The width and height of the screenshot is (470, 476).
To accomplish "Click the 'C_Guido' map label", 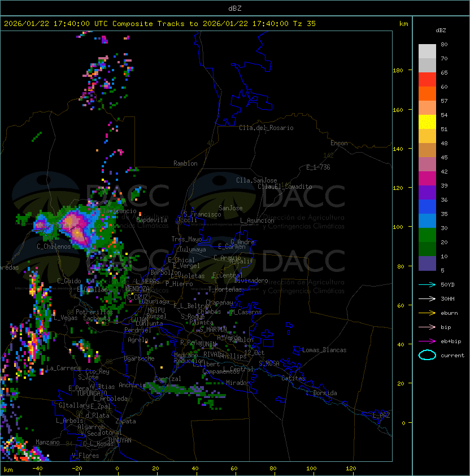I will [69, 281].
